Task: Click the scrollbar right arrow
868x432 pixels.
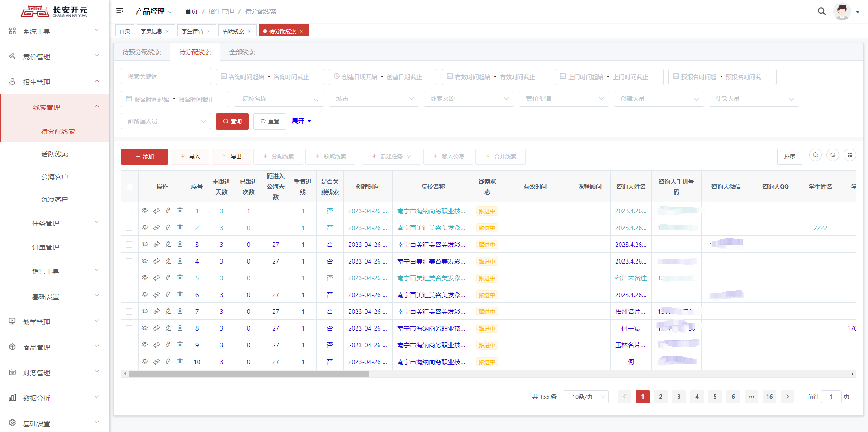Action: point(853,374)
